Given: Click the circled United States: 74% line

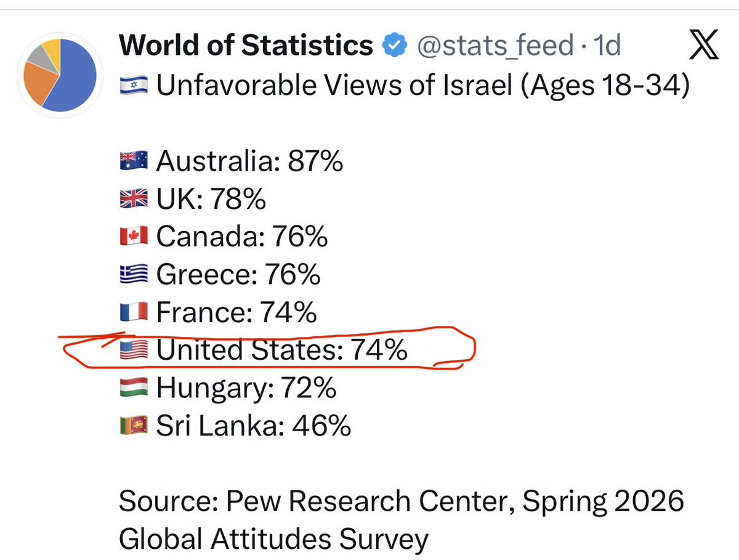Looking at the screenshot, I should [263, 350].
